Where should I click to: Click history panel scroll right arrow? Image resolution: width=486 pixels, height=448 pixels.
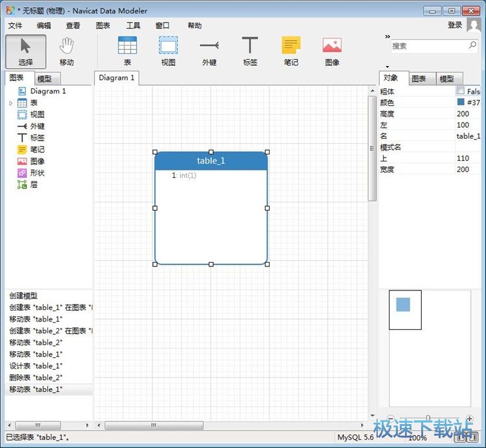87,425
